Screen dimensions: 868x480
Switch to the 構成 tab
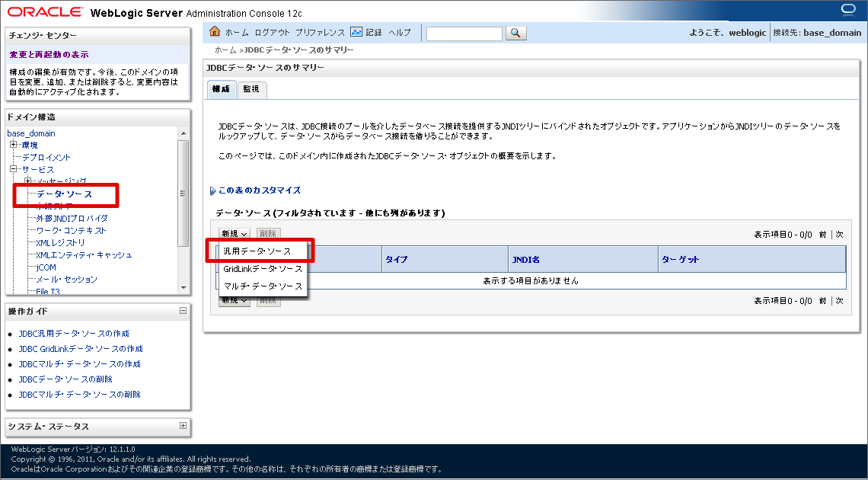click(222, 89)
